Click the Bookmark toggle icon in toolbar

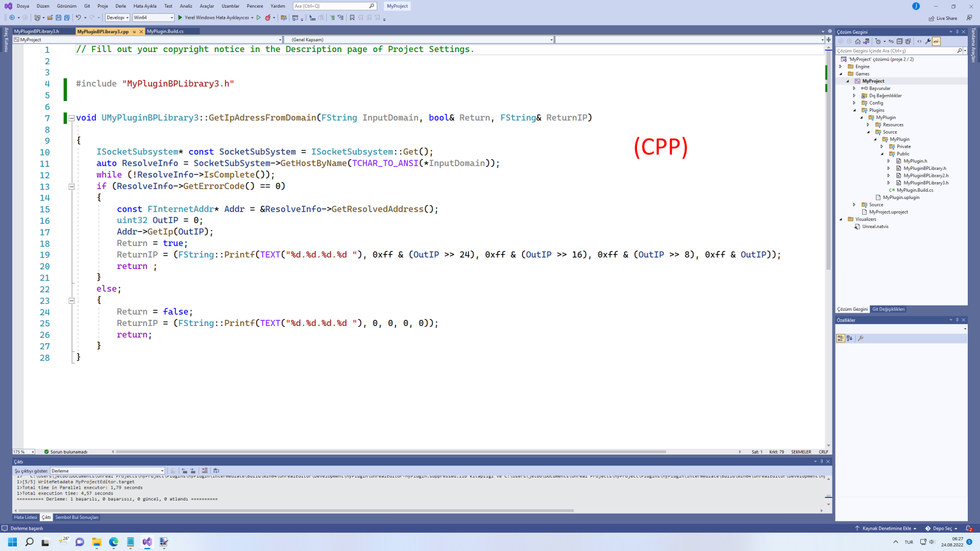click(352, 17)
